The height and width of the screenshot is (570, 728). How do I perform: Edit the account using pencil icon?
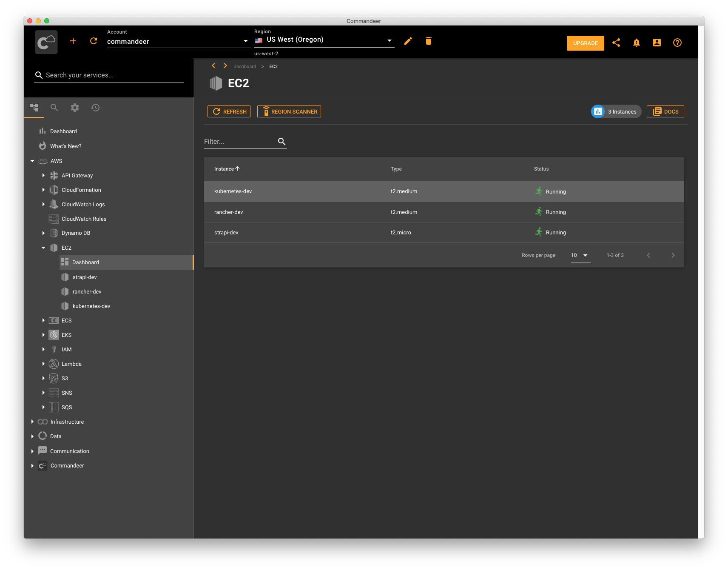(408, 41)
